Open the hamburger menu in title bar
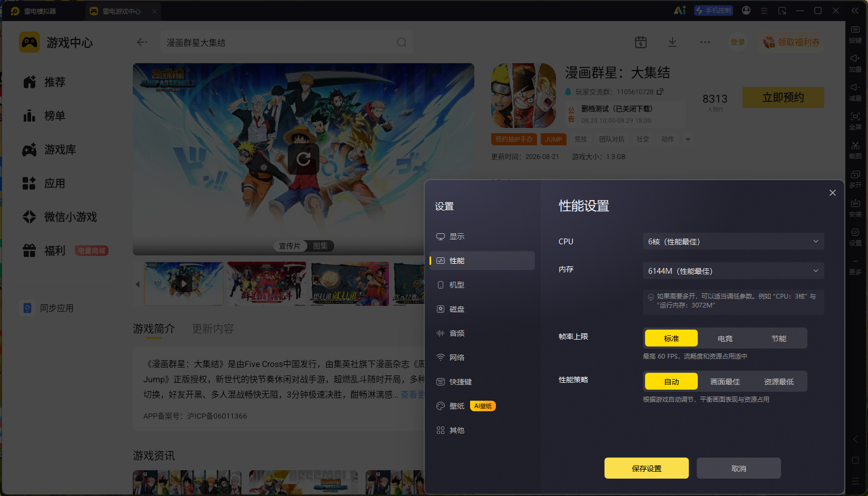This screenshot has width=868, height=496. (x=764, y=11)
